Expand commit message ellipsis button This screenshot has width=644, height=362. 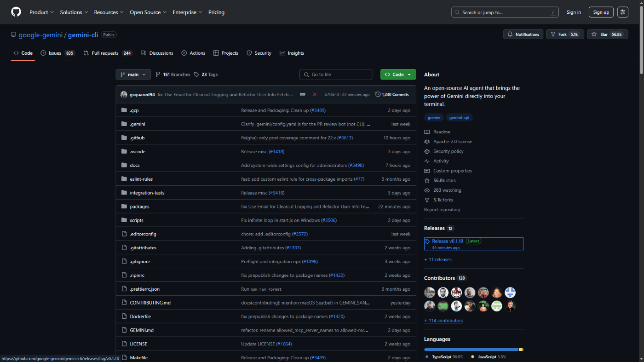click(x=302, y=94)
